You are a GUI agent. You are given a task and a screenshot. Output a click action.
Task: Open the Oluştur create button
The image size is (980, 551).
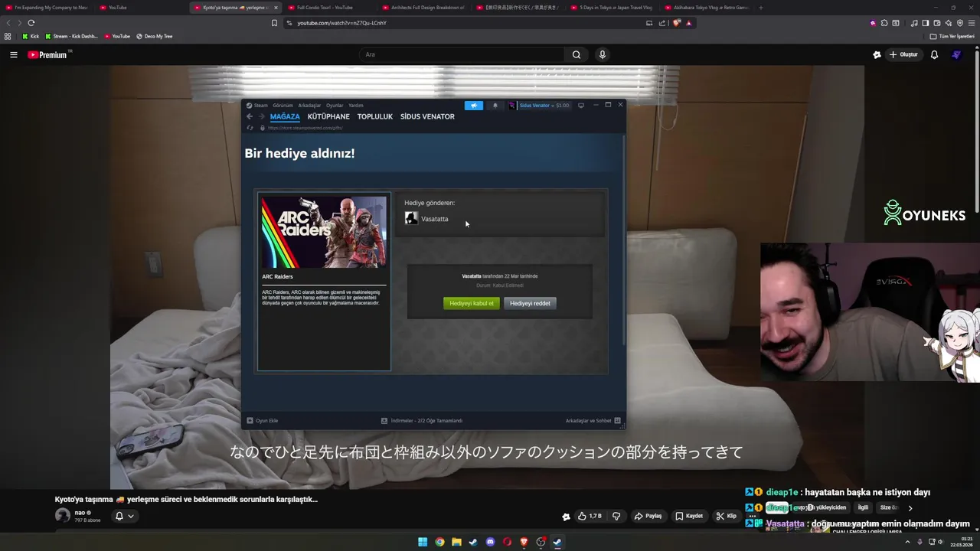(x=903, y=54)
